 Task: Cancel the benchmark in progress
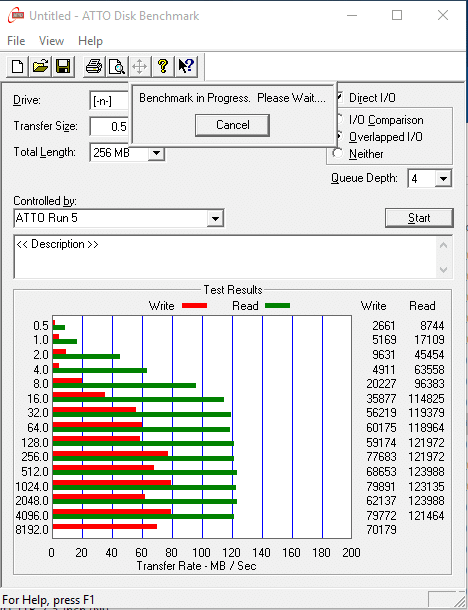(x=232, y=125)
